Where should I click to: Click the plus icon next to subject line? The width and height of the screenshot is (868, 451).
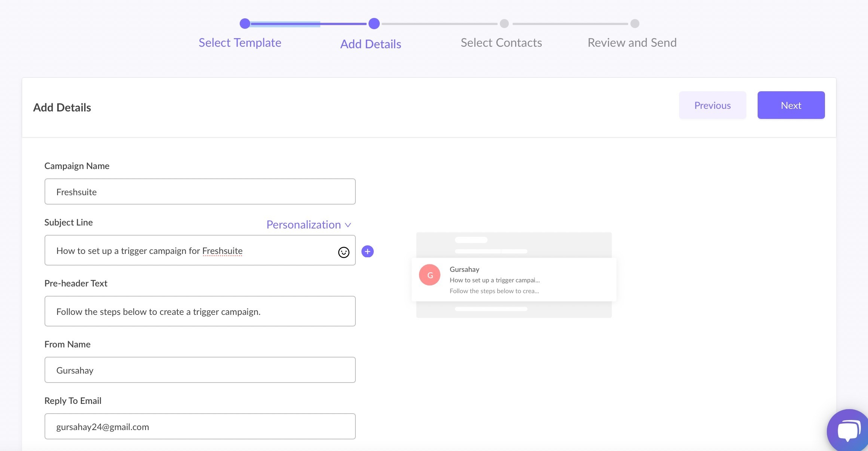[368, 251]
